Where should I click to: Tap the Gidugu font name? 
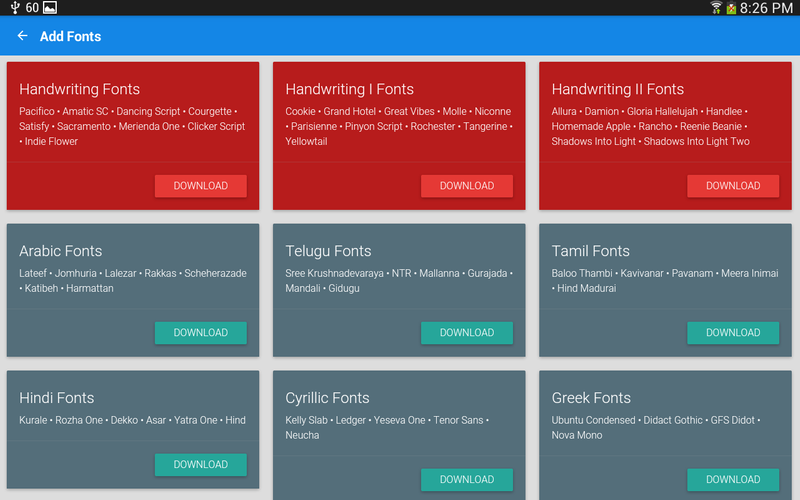[x=344, y=288]
